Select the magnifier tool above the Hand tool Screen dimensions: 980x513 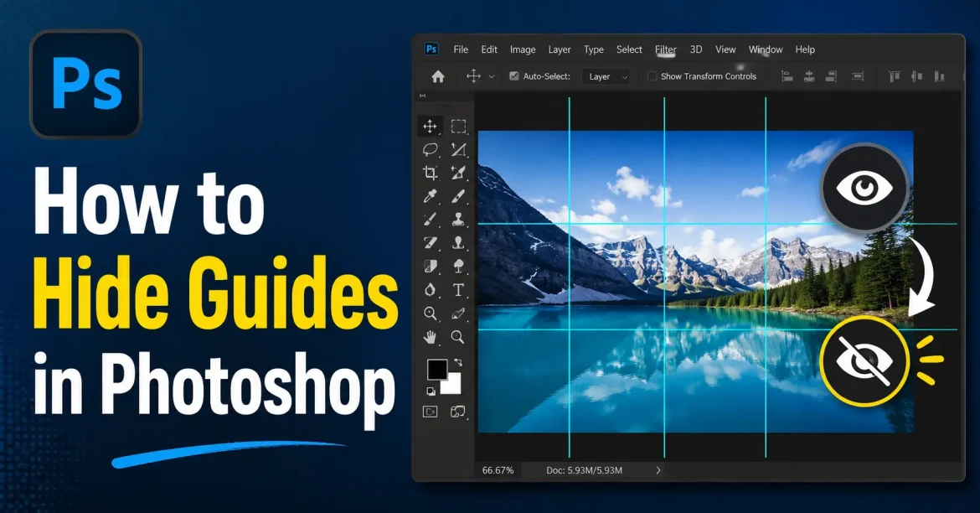coord(430,313)
